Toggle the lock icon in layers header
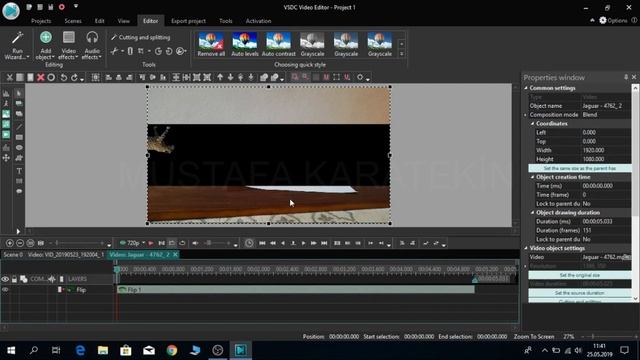Image resolution: width=640 pixels, height=360 pixels. [x=14, y=279]
